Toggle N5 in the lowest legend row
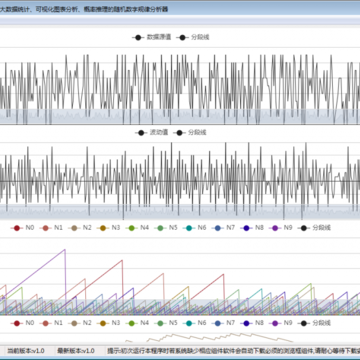The width and height of the screenshot is (360, 360). [166, 323]
